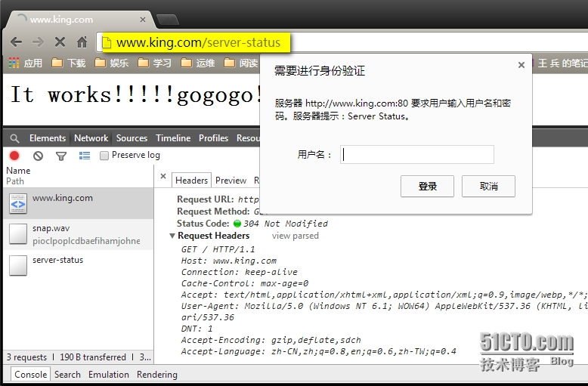Click the server-status file icon
Screen dimensions: 588x386
coord(18,265)
